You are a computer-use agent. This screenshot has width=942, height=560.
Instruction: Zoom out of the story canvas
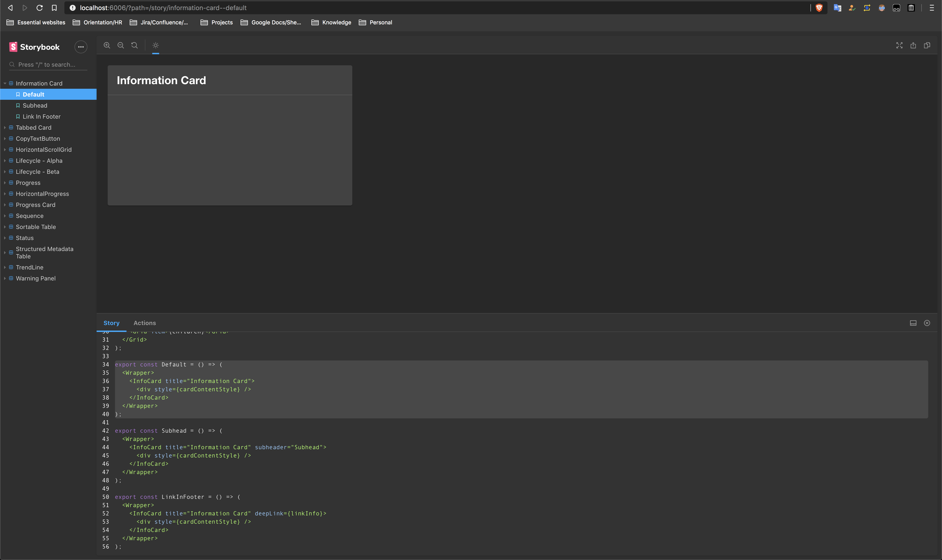tap(120, 45)
